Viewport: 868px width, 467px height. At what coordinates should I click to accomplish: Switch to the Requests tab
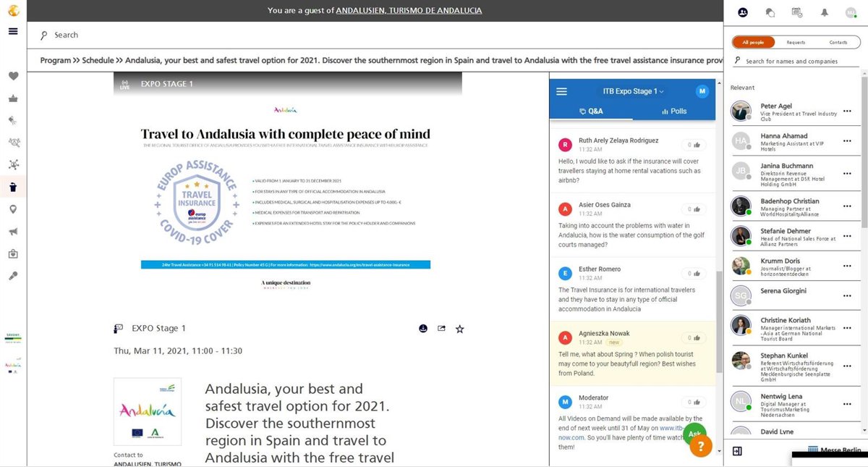tap(796, 42)
